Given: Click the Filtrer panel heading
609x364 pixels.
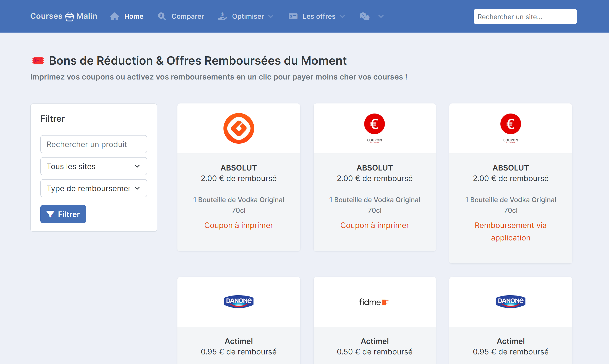Looking at the screenshot, I should pos(53,119).
